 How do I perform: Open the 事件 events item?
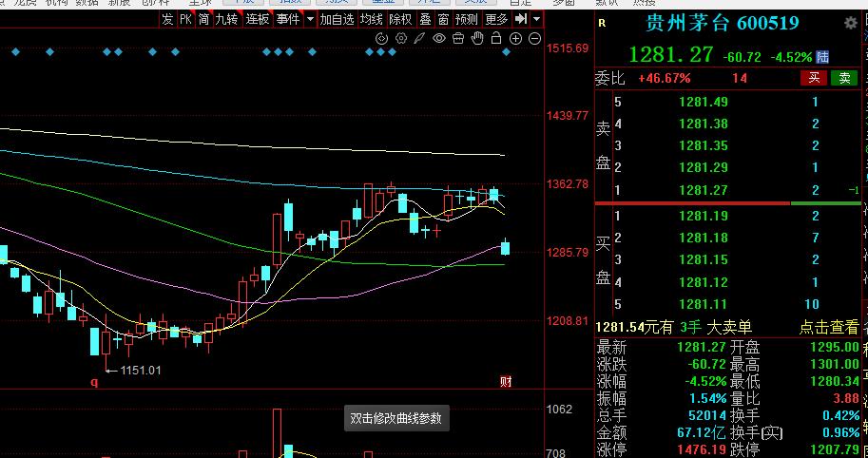point(288,19)
